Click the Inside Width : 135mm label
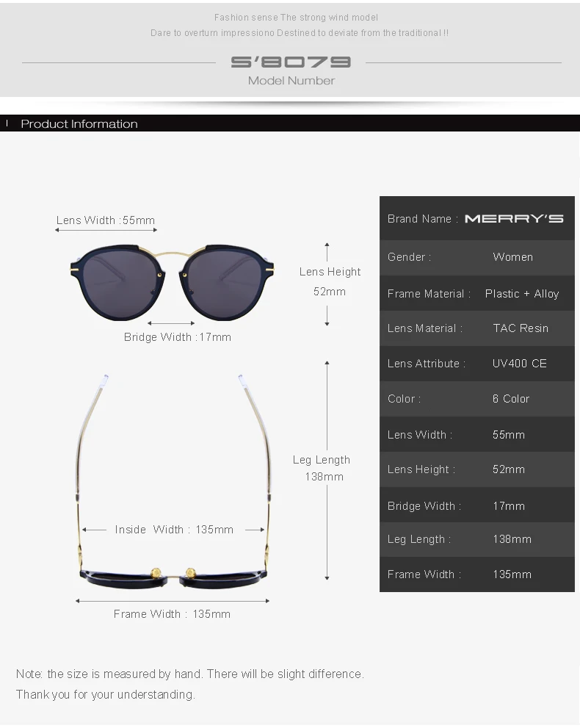Viewport: 580px width, 728px height. (174, 529)
